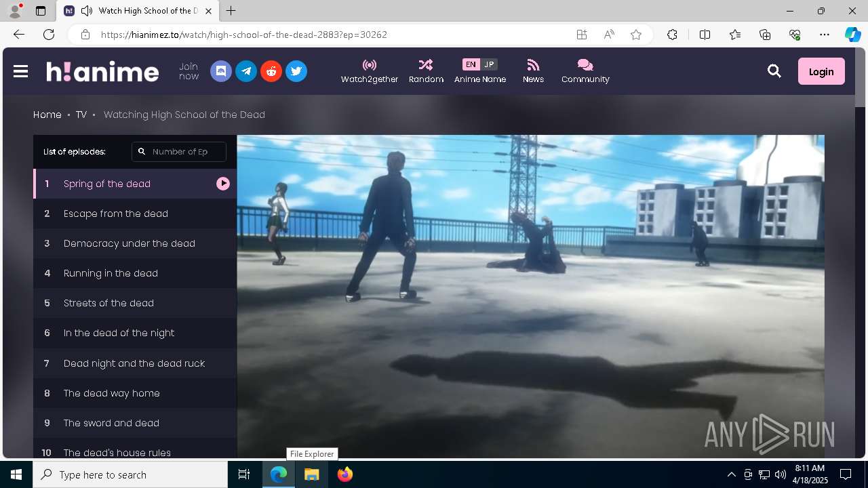Add page to favorites with star
Screen dimensions: 868x488
point(636,35)
